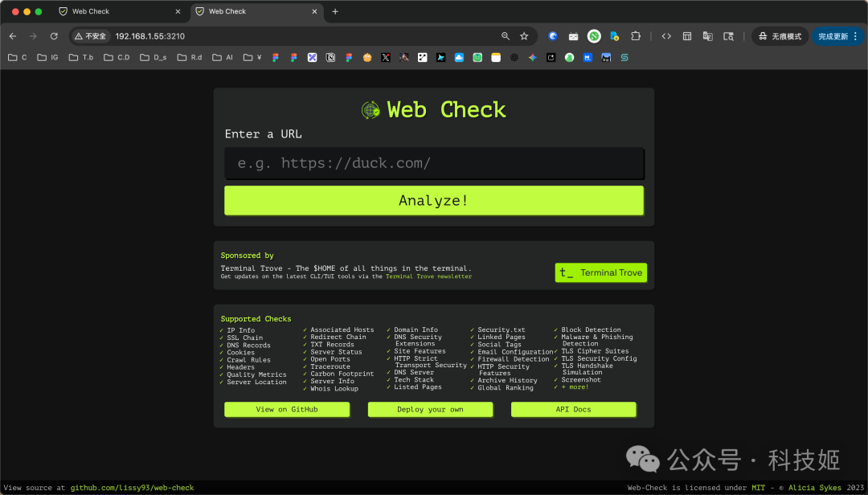Viewport: 868px width, 495px height.
Task: Click the 'SSL Chain' check item
Action: click(244, 337)
